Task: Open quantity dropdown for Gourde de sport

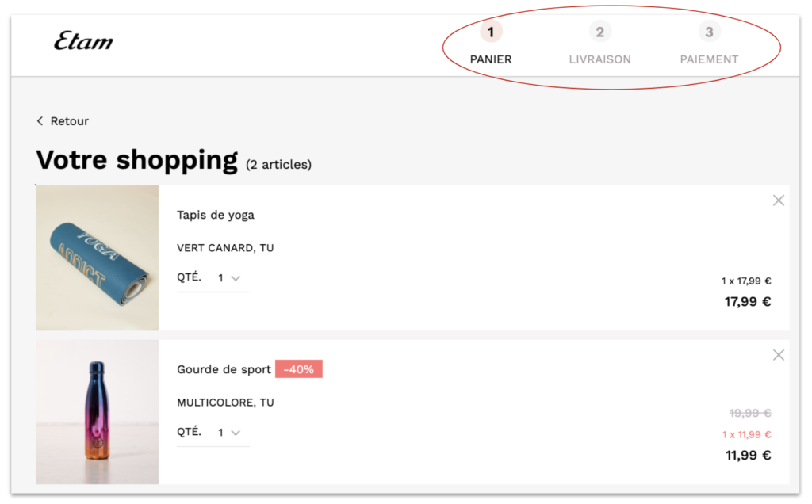Action: pyautogui.click(x=229, y=433)
